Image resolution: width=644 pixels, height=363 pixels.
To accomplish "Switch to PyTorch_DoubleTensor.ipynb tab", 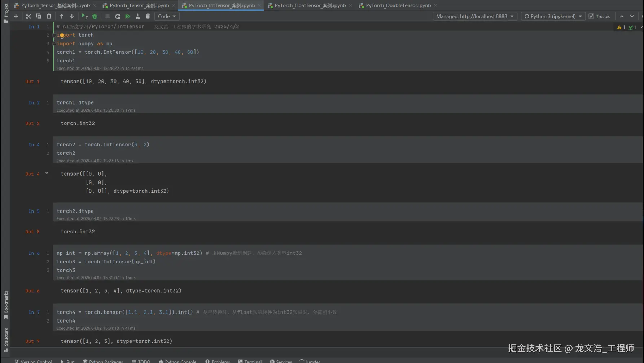I will pyautogui.click(x=395, y=5).
